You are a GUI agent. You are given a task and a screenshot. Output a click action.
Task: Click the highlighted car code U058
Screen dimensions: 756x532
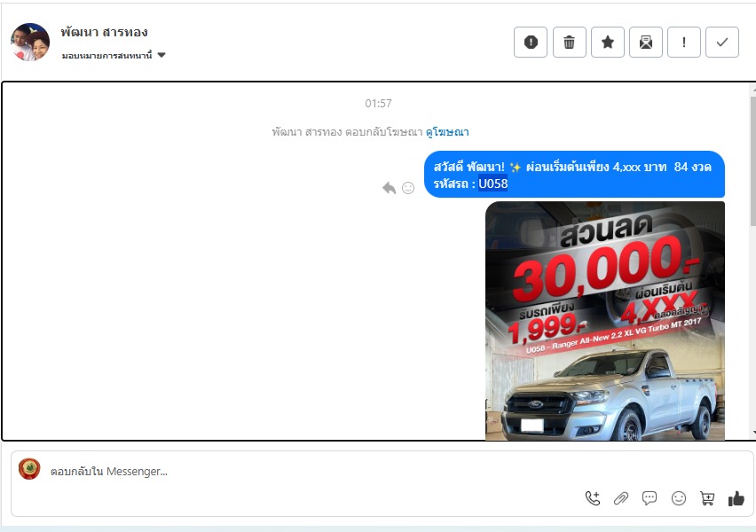click(x=492, y=184)
